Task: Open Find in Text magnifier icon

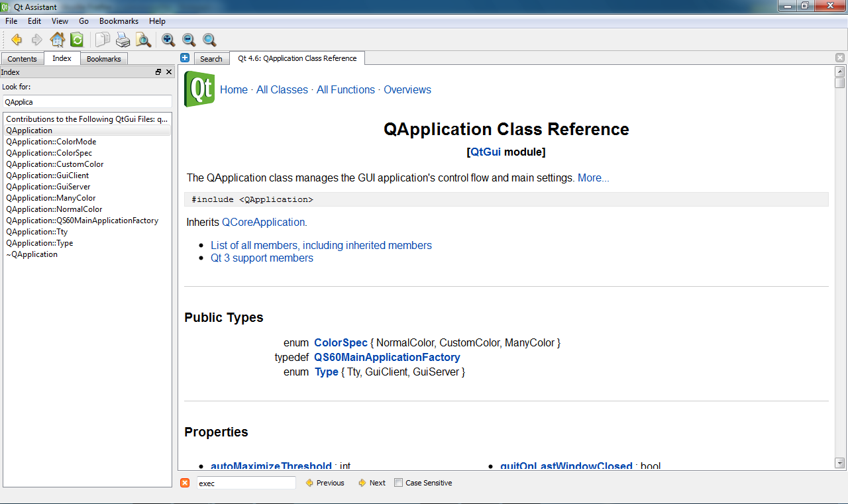Action: [x=143, y=40]
